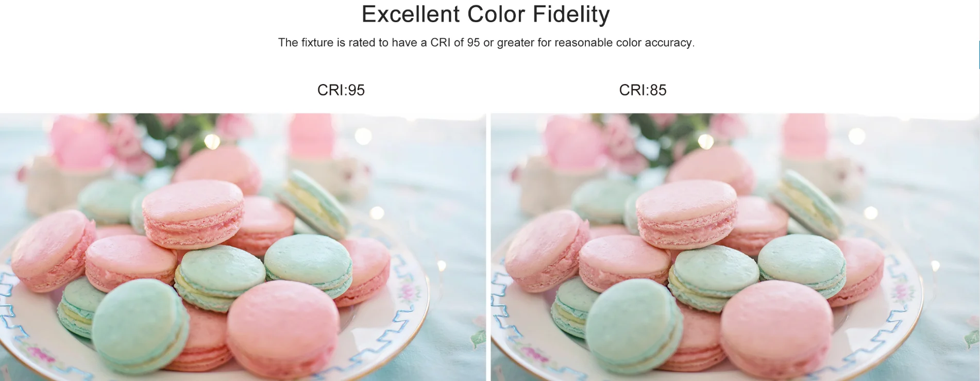The height and width of the screenshot is (381, 980).
Task: Select the CRI:95 label
Action: [x=341, y=90]
